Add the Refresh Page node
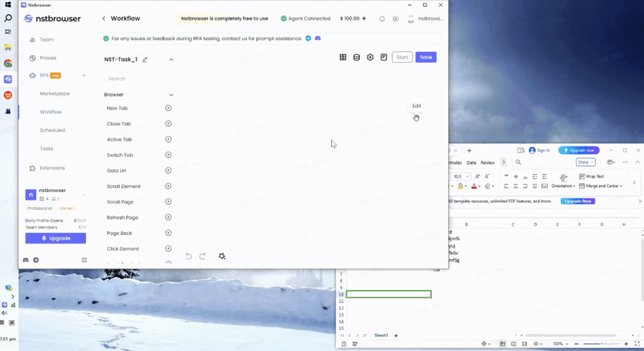The width and height of the screenshot is (644, 351). (x=168, y=217)
